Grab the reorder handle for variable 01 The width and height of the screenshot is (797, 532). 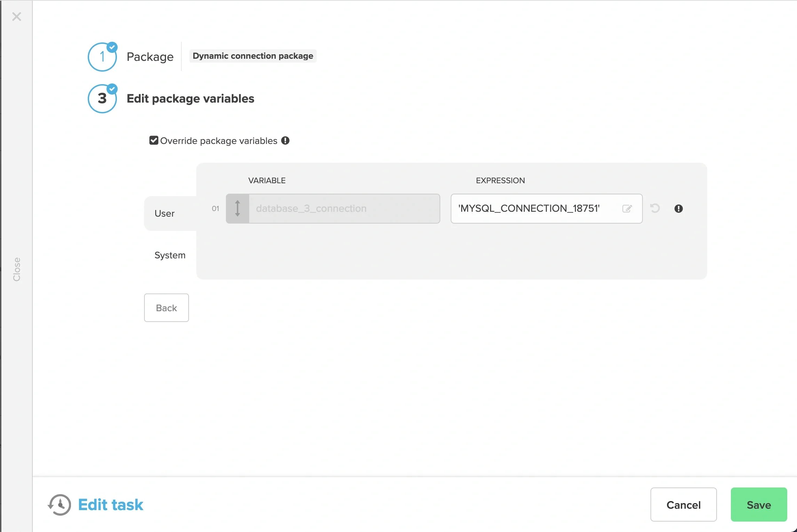pyautogui.click(x=237, y=209)
